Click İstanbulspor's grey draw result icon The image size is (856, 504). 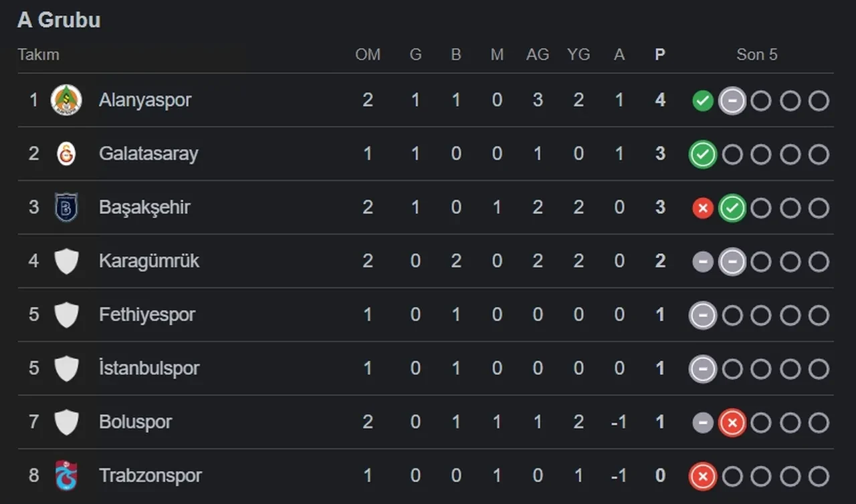[702, 369]
